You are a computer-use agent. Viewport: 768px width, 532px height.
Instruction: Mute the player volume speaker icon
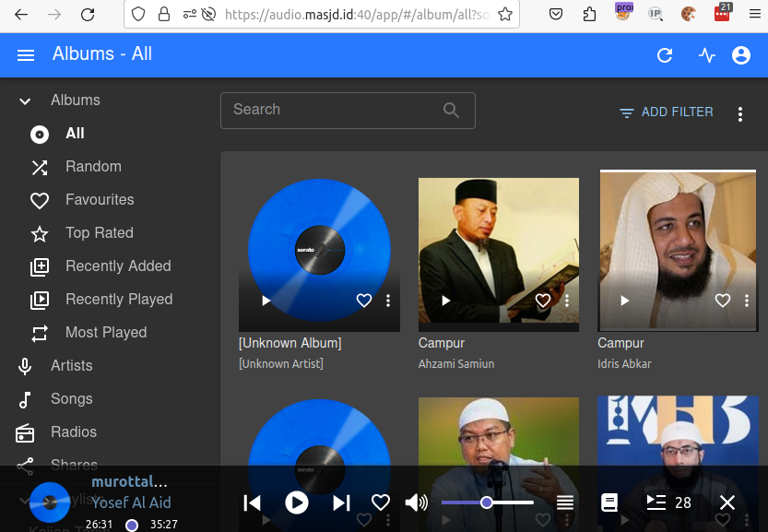click(417, 502)
